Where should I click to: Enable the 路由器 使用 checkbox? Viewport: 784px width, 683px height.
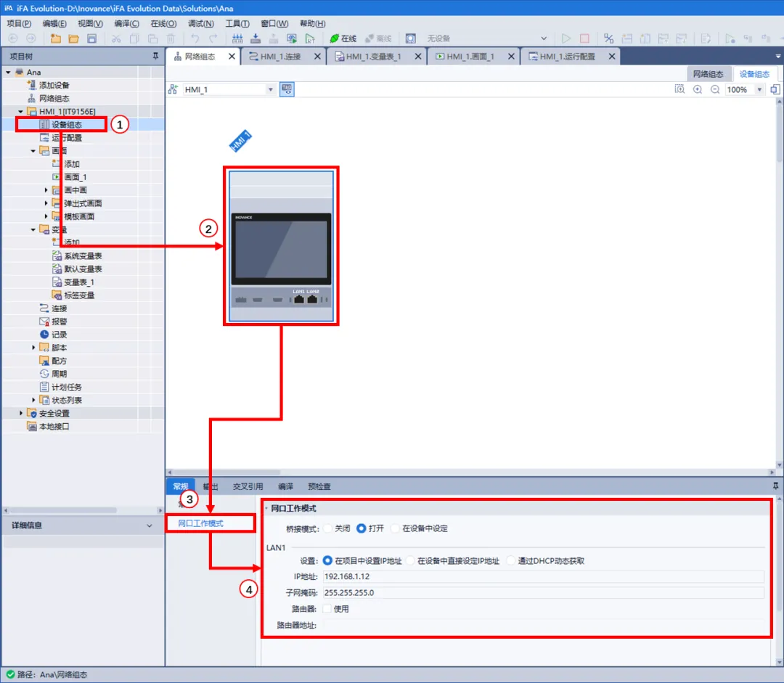(327, 608)
